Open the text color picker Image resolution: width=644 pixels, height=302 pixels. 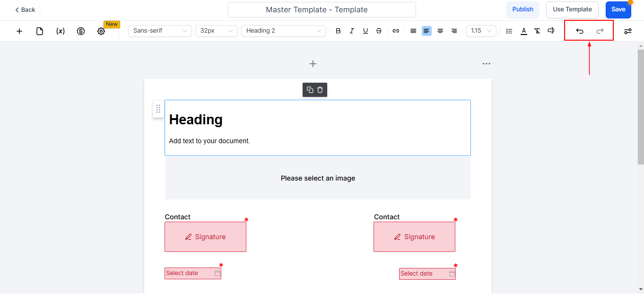523,31
